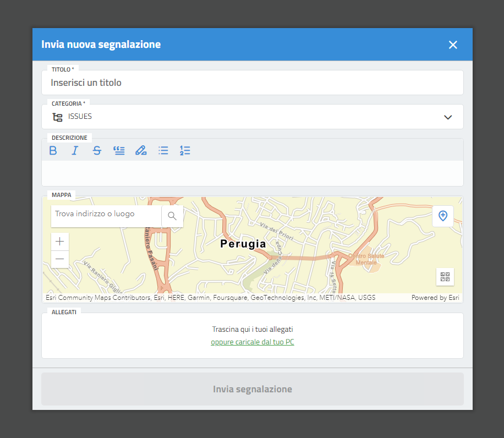Expand the Categoria dropdown chevron

click(448, 117)
